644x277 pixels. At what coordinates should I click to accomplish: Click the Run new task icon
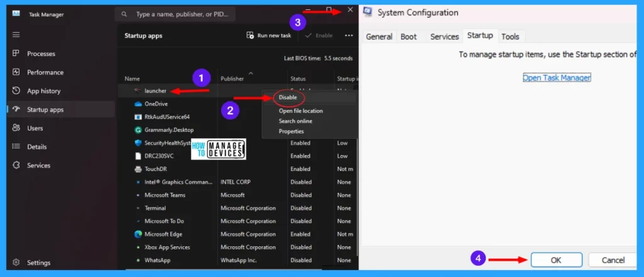(x=250, y=35)
